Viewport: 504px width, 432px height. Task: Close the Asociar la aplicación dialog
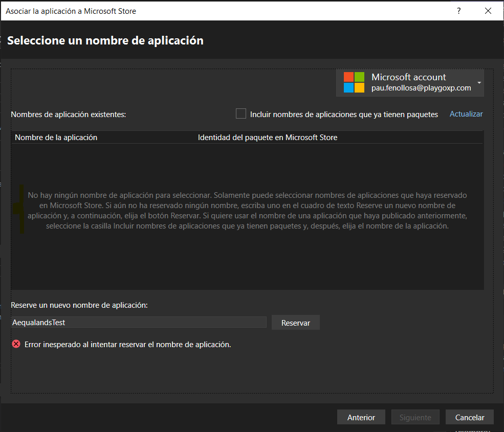coord(488,11)
